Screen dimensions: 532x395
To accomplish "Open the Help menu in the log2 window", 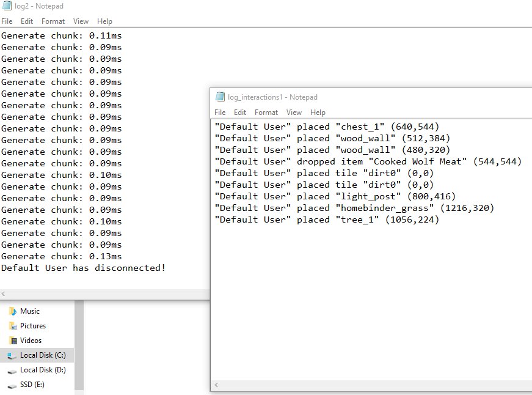I will 104,21.
